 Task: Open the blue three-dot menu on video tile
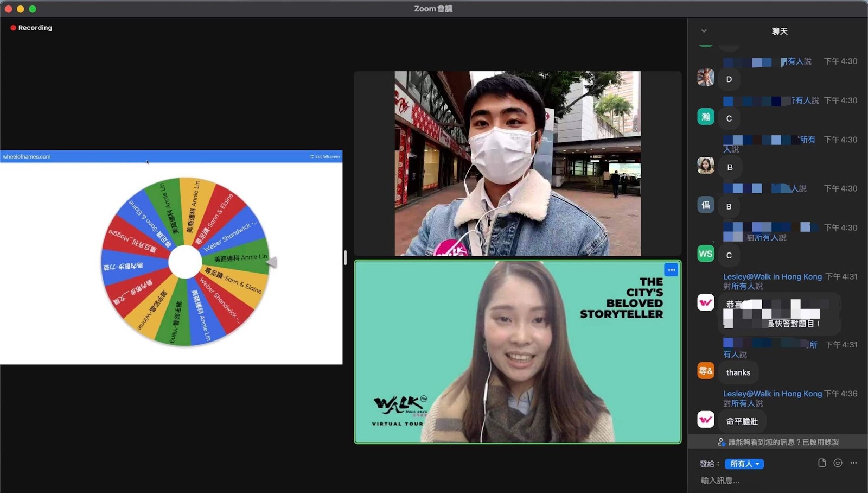(x=671, y=270)
